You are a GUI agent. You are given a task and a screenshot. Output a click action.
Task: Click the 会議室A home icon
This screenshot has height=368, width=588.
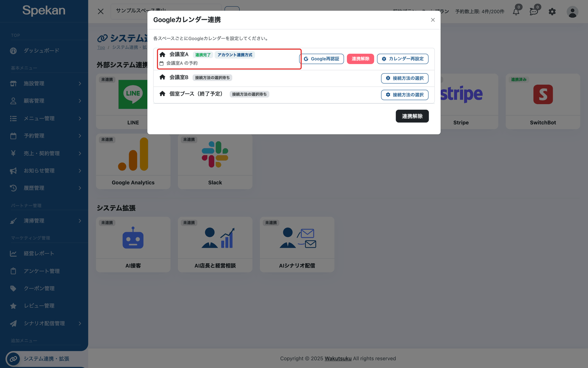(x=162, y=54)
